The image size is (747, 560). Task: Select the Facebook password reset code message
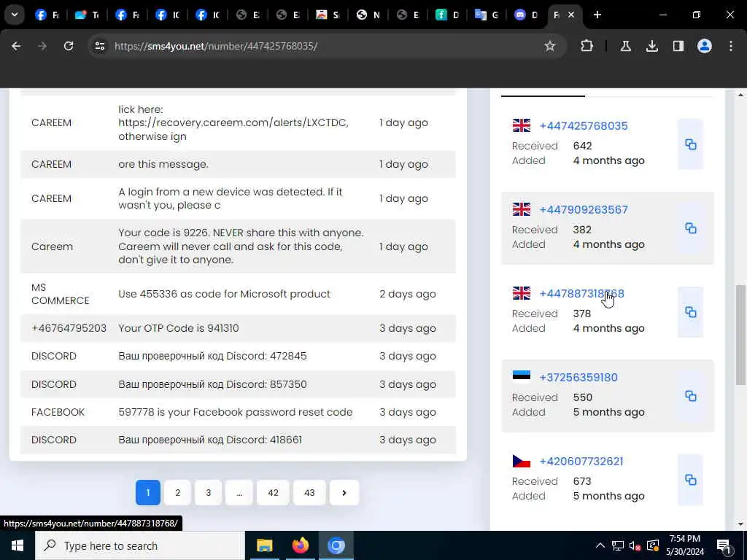click(236, 412)
